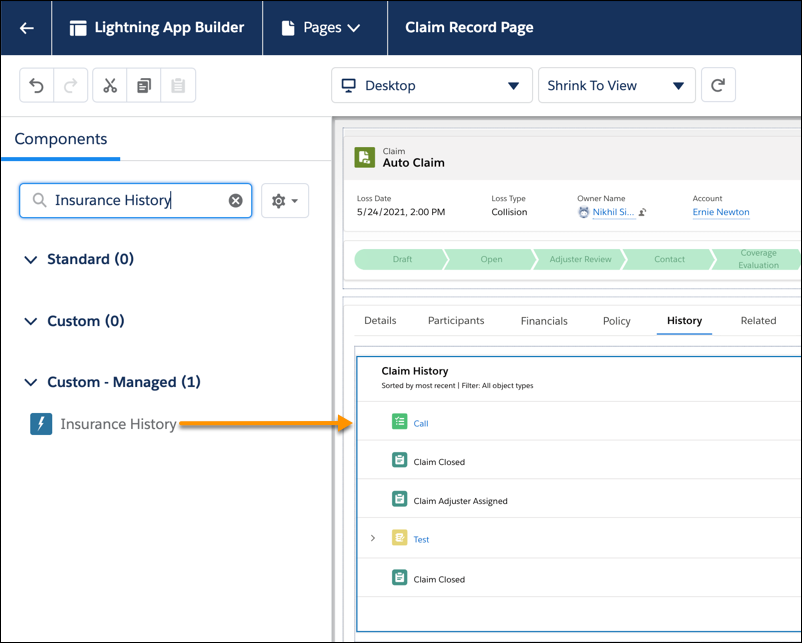This screenshot has width=802, height=643.
Task: Collapse the Custom (0) section
Action: pos(31,321)
